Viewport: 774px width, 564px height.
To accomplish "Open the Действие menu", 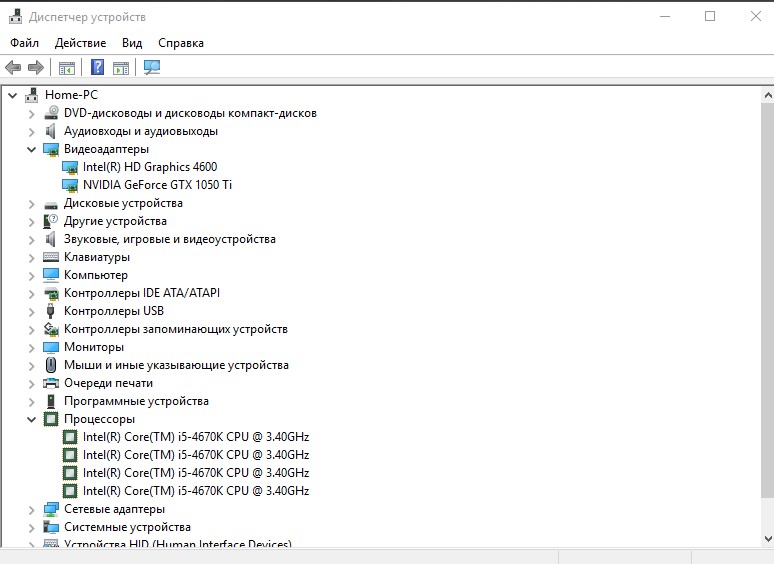I will 80,43.
